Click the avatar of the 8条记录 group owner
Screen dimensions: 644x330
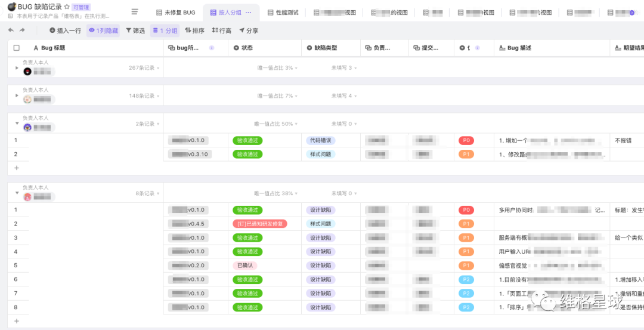(27, 197)
